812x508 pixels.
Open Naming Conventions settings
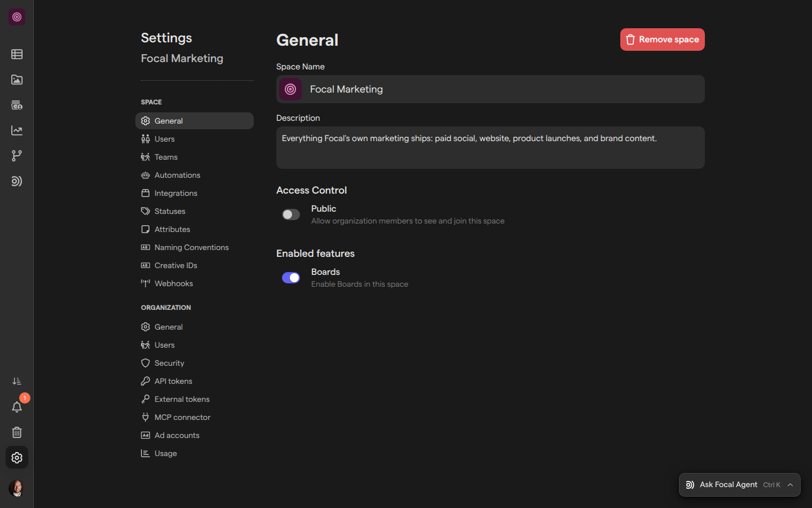pos(195,247)
